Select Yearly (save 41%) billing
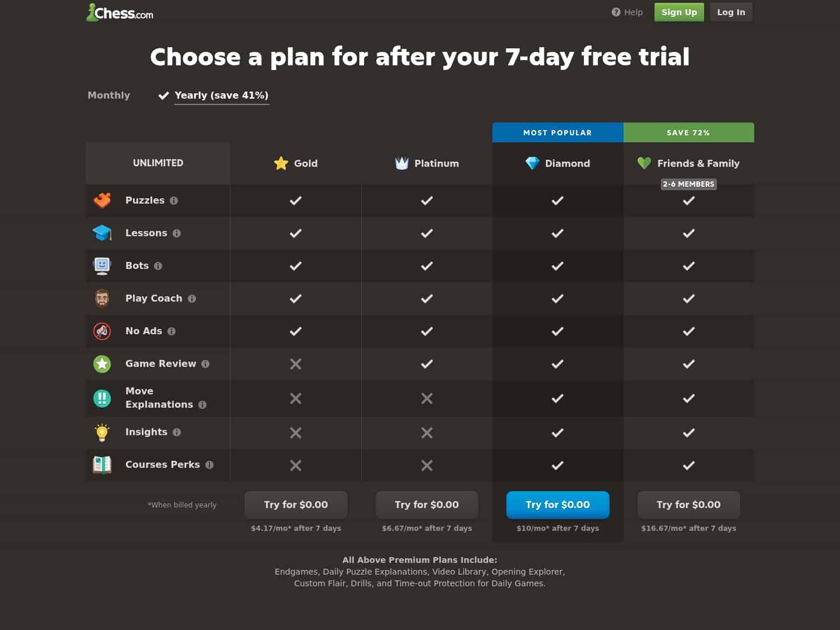 coord(221,95)
